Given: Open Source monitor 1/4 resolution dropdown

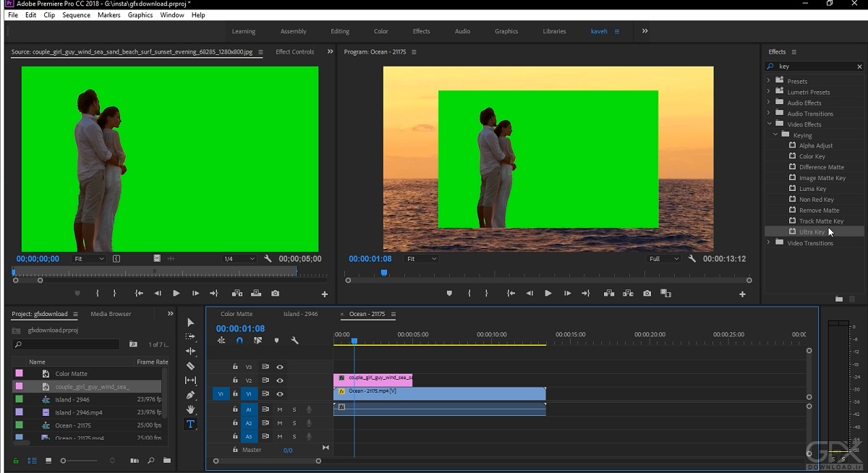Looking at the screenshot, I should (x=239, y=259).
